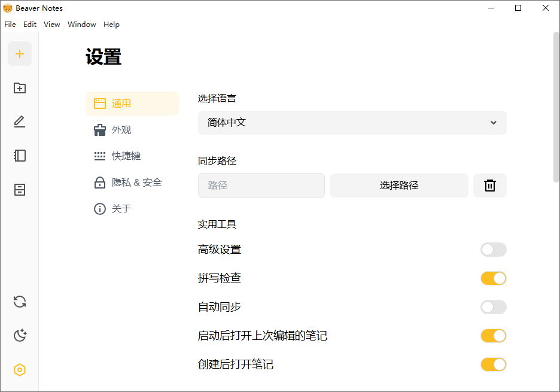Screen dimensions: 560x392
Task: Toggle dark mode with the moon icon
Action: (20, 335)
